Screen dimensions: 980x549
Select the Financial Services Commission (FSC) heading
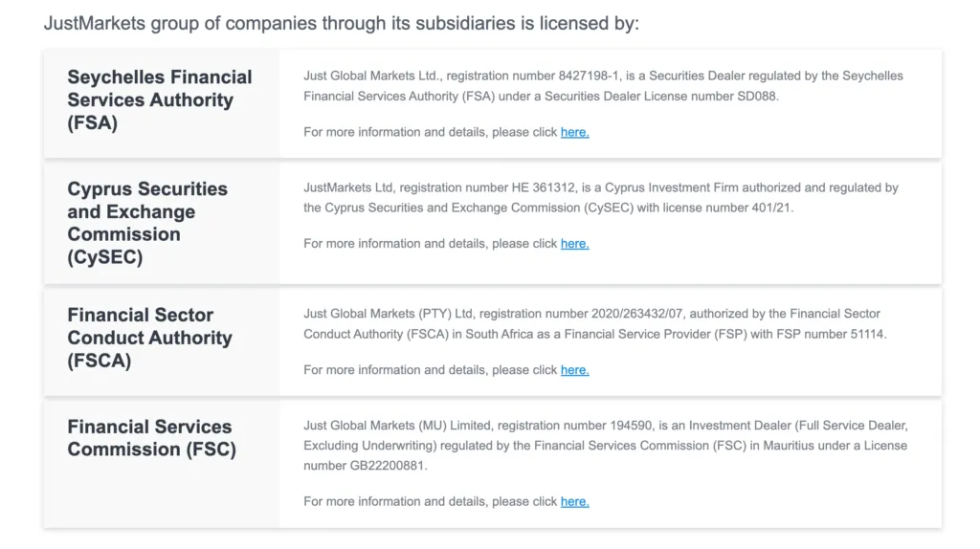pos(151,438)
